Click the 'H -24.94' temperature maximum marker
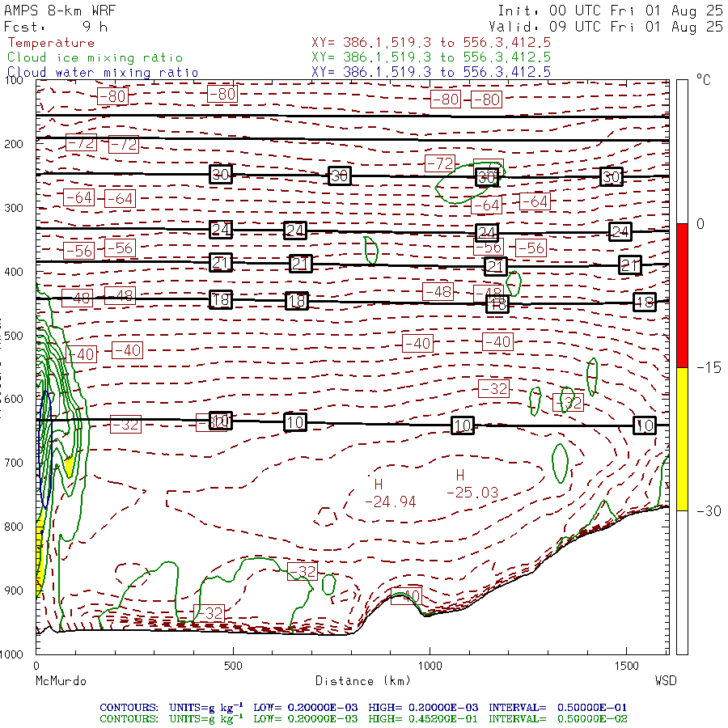The image size is (728, 728). click(390, 493)
